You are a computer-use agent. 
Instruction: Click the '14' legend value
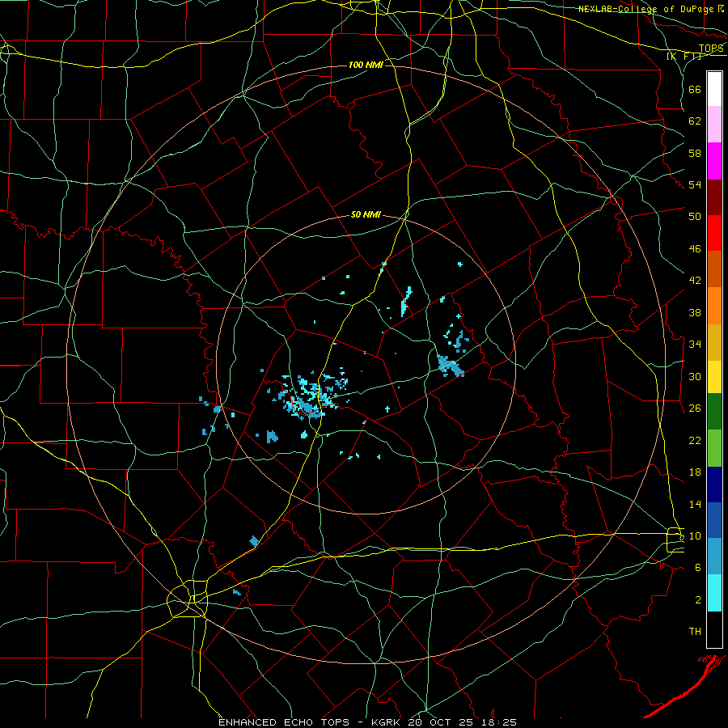695,504
